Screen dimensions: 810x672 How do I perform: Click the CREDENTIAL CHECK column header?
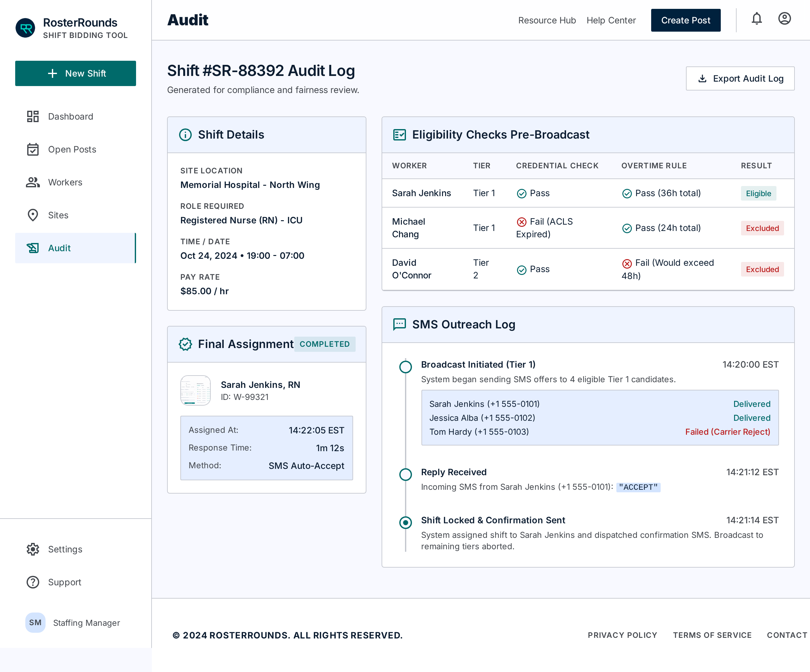point(557,165)
